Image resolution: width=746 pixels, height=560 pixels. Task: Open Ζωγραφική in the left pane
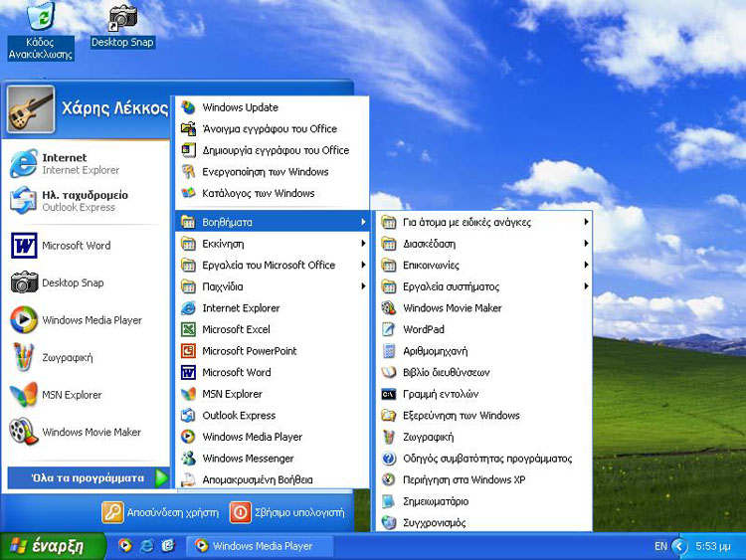pos(86,357)
